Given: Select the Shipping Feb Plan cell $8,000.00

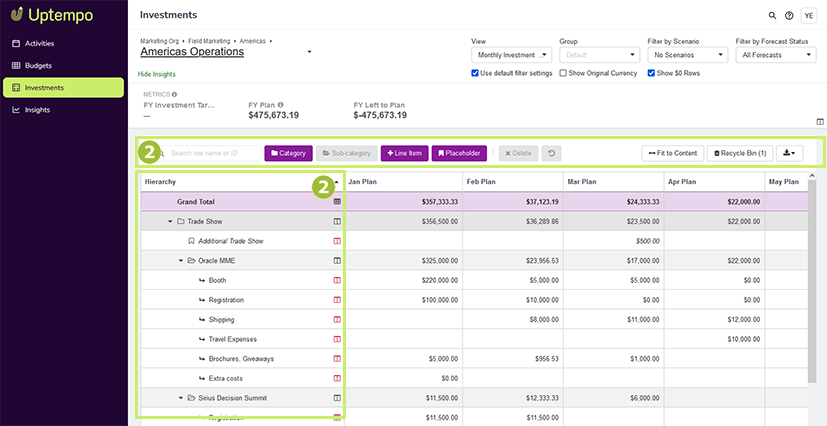Looking at the screenshot, I should pos(513,320).
